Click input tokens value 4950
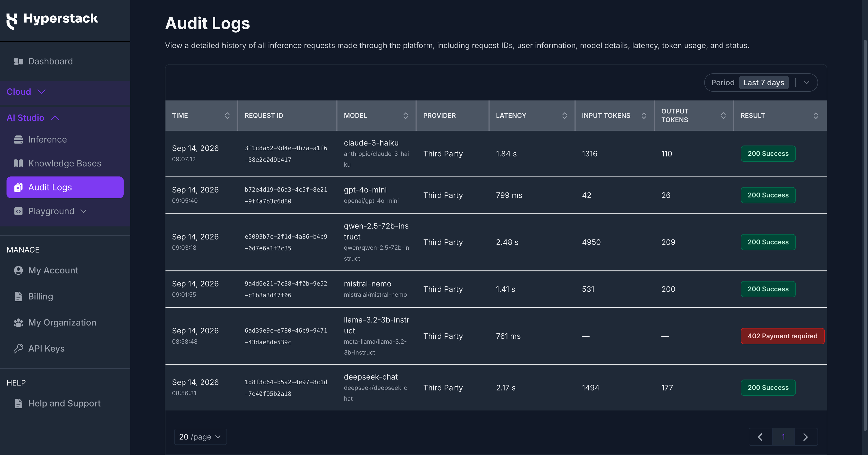This screenshot has width=868, height=455. (x=591, y=242)
